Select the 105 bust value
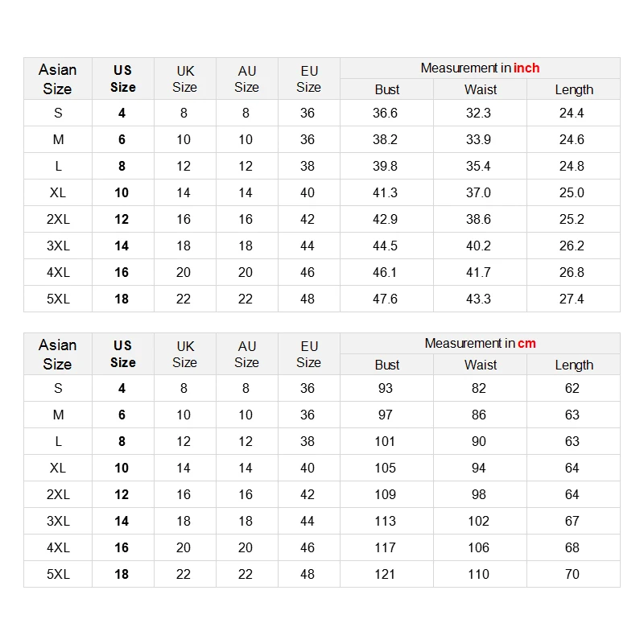Image resolution: width=644 pixels, height=644 pixels. pos(386,468)
